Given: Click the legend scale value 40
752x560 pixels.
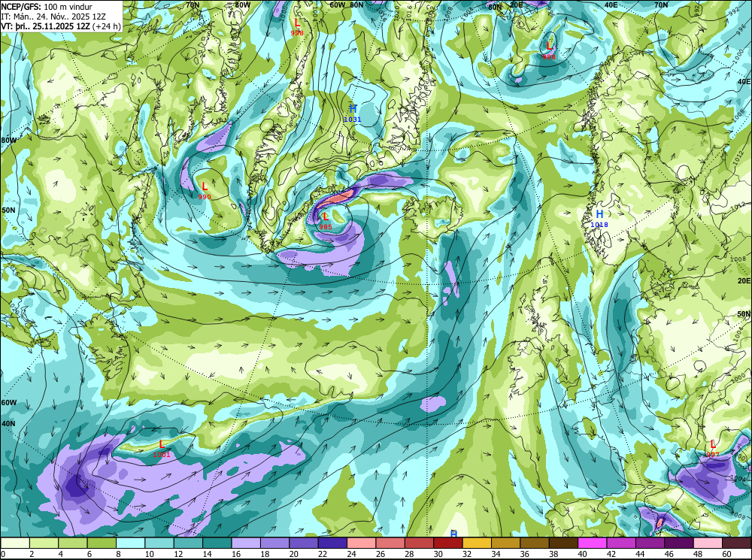Looking at the screenshot, I should click(x=582, y=554).
